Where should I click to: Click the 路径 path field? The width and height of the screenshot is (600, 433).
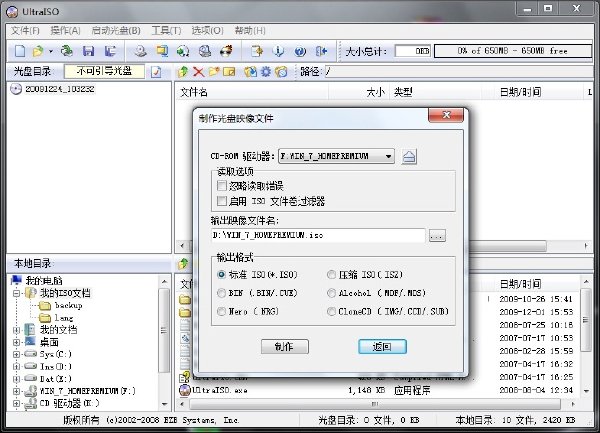[x=458, y=72]
